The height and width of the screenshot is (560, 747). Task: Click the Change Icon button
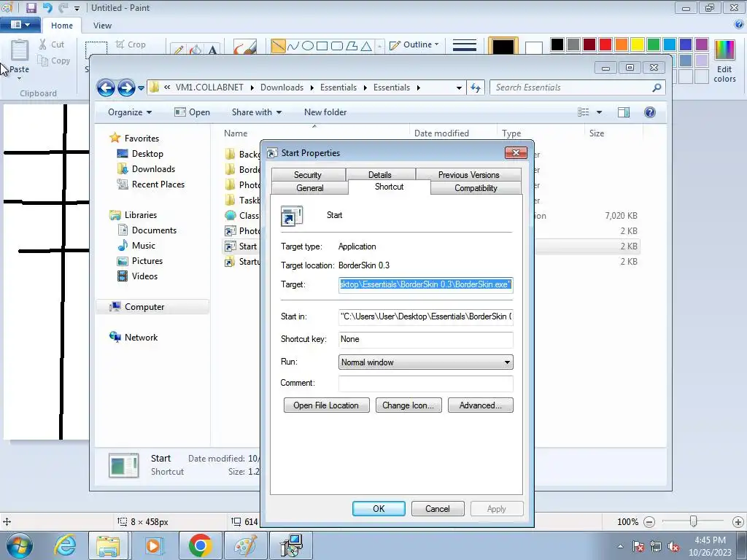click(409, 405)
